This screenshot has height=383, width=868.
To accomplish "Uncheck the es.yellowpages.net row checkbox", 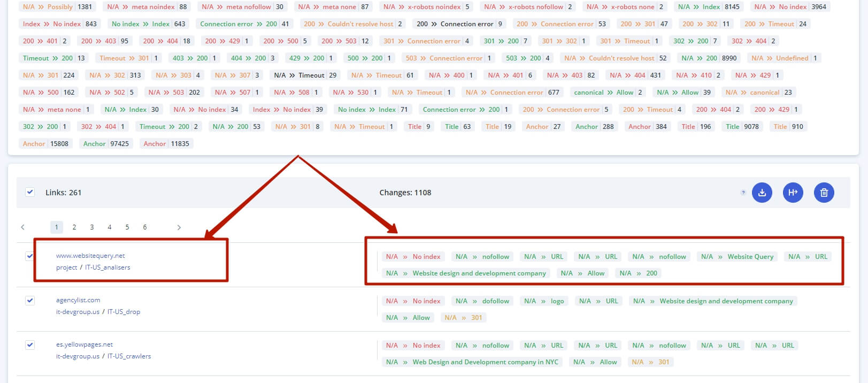I will pyautogui.click(x=30, y=345).
